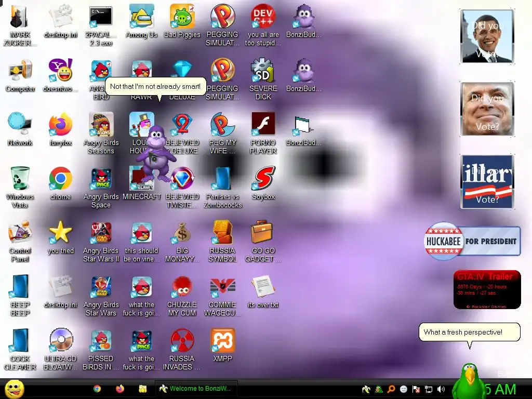Click the green parrot character
This screenshot has height=399, width=532.
[470, 381]
